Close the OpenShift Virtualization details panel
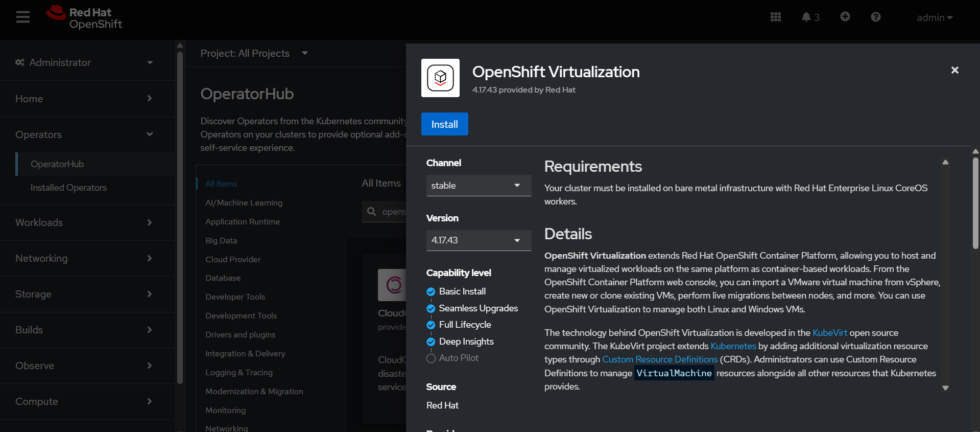The width and height of the screenshot is (980, 432). pyautogui.click(x=954, y=70)
